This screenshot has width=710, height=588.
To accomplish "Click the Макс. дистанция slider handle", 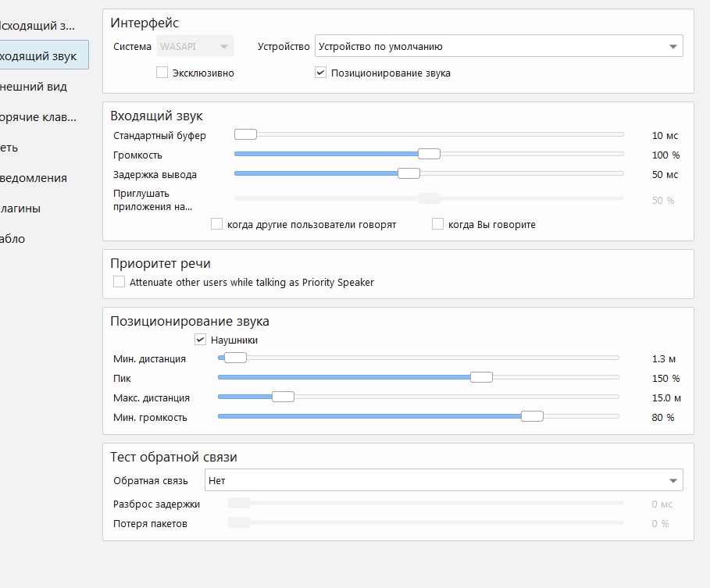I will pos(283,397).
